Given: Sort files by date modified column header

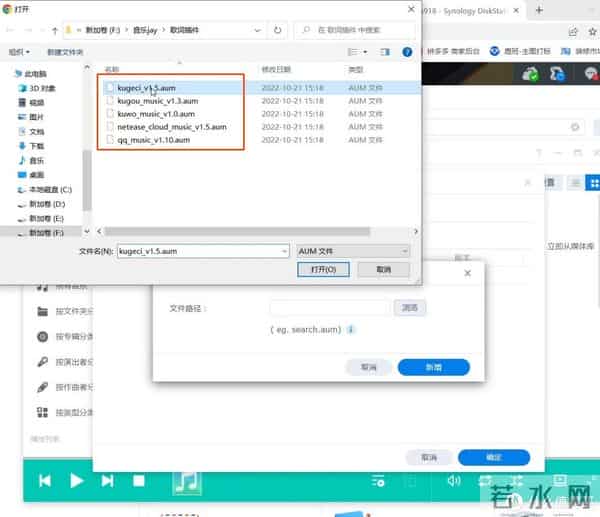Looking at the screenshot, I should coord(276,69).
